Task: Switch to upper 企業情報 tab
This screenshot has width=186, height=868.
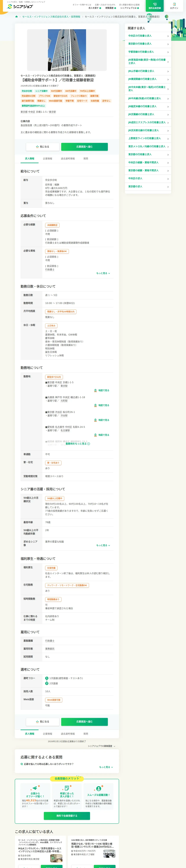Action: [48, 159]
